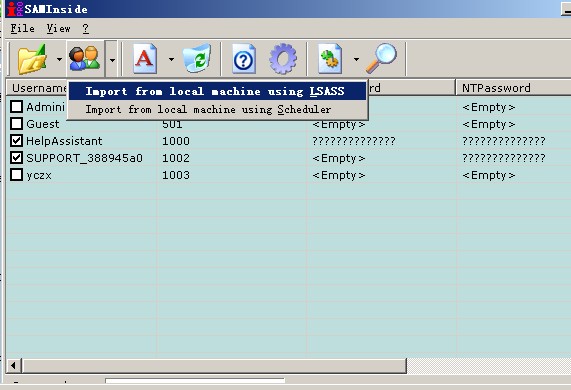Click SAMInside red app icon in title bar
The height and width of the screenshot is (390, 571).
15,9
